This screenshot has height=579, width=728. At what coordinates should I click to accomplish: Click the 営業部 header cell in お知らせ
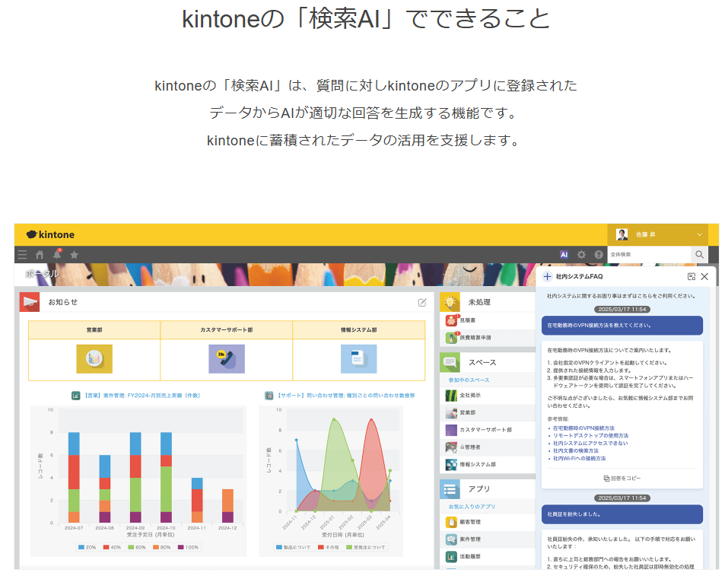pos(94,329)
